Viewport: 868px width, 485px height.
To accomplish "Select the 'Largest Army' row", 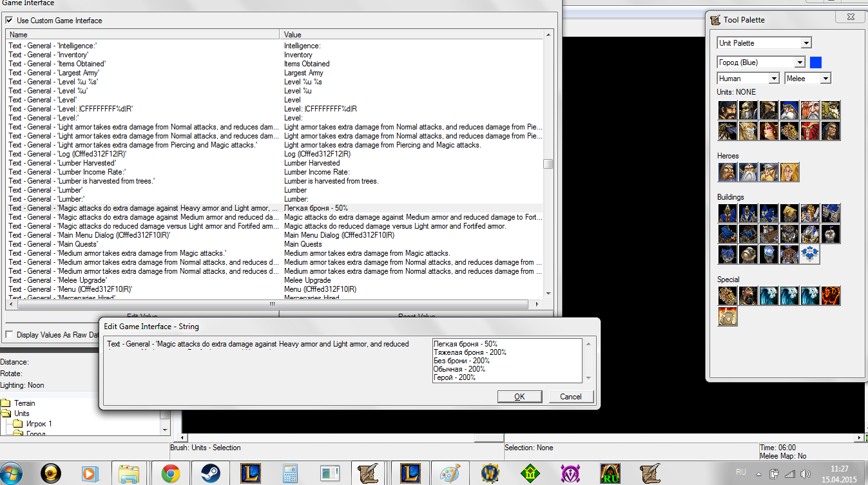I will click(275, 73).
